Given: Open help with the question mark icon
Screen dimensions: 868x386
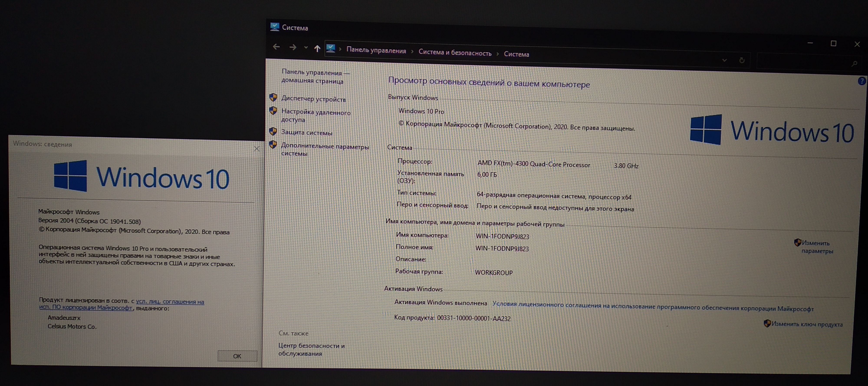Looking at the screenshot, I should 861,81.
